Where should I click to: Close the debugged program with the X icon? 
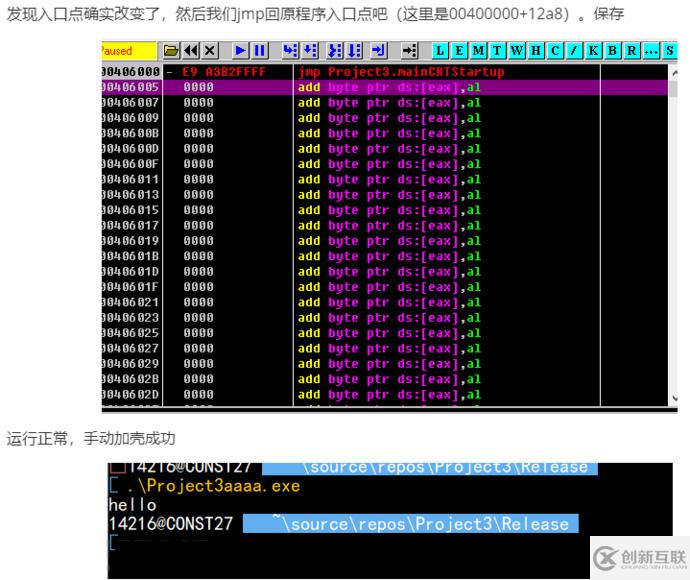coord(210,51)
